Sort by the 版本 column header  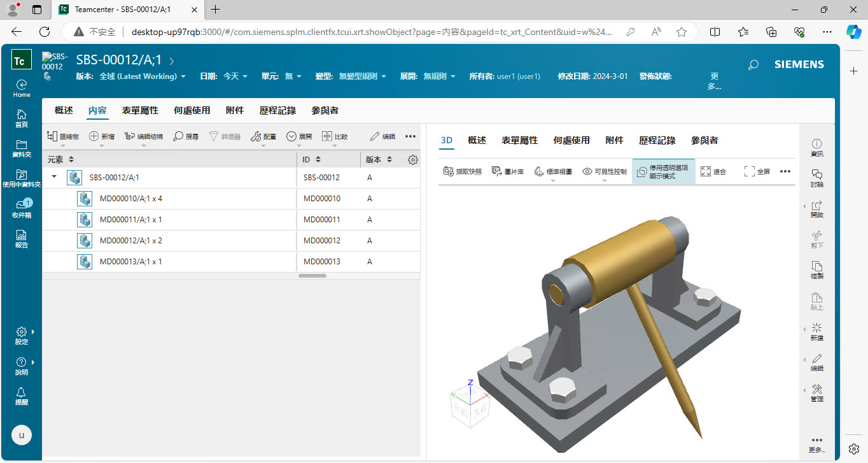pos(379,160)
